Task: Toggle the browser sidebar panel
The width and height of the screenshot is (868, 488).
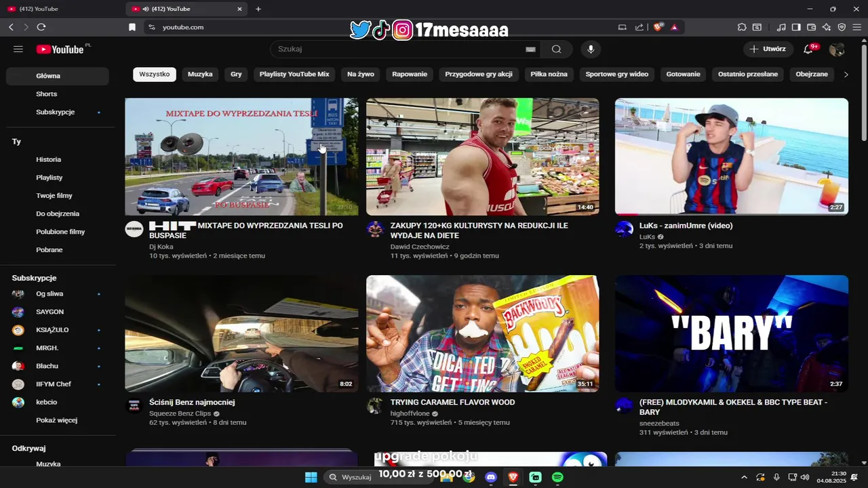Action: (x=796, y=27)
